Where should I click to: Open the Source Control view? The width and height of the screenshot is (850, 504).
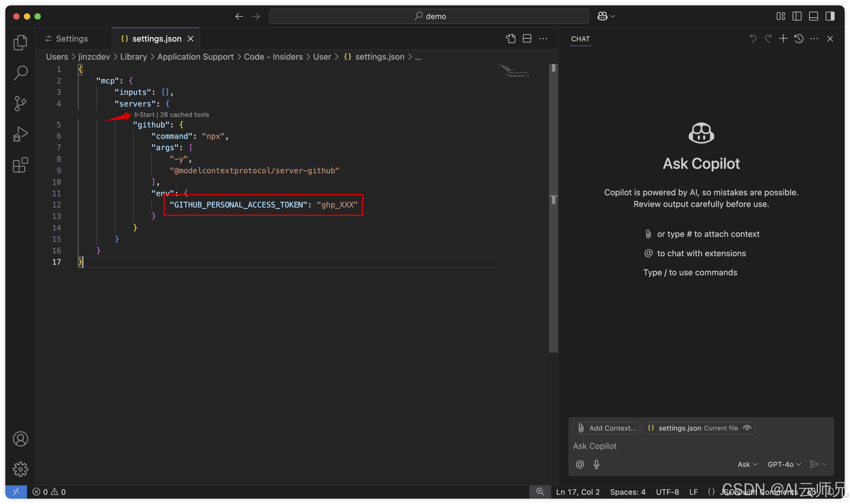tap(20, 104)
